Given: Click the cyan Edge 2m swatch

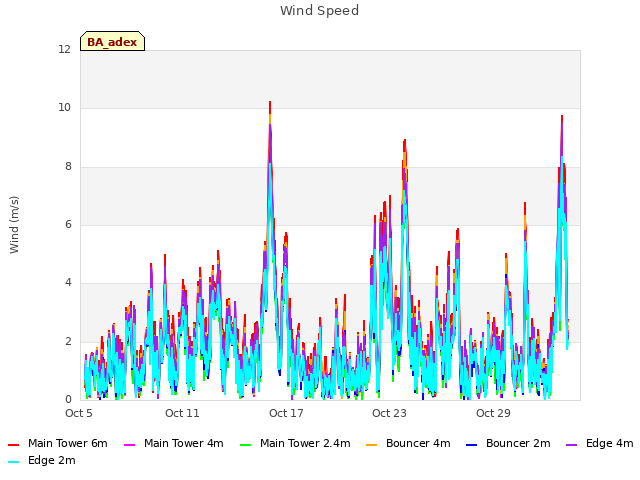Looking at the screenshot, I should 14,461.
